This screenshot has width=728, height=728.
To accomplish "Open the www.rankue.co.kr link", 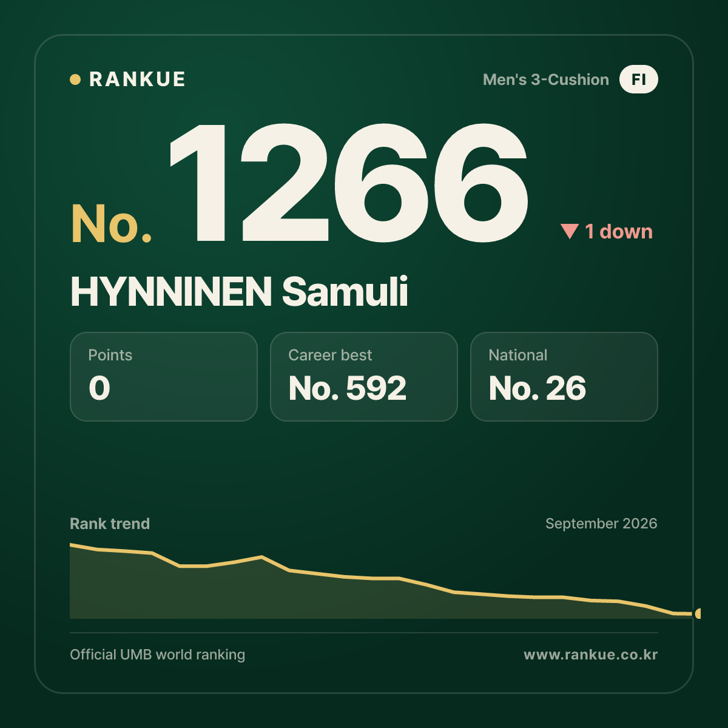I will (x=591, y=655).
